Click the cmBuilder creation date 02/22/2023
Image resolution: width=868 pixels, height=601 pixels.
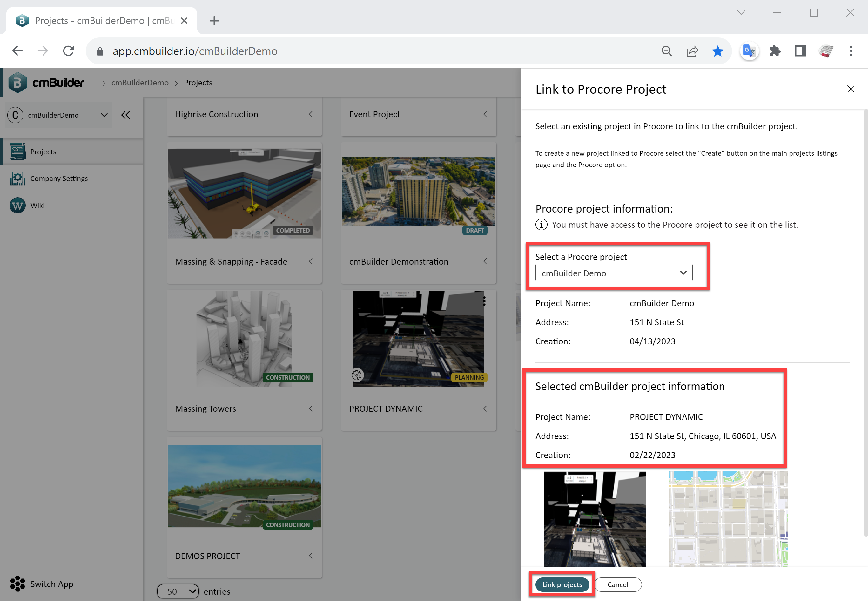[x=652, y=455]
